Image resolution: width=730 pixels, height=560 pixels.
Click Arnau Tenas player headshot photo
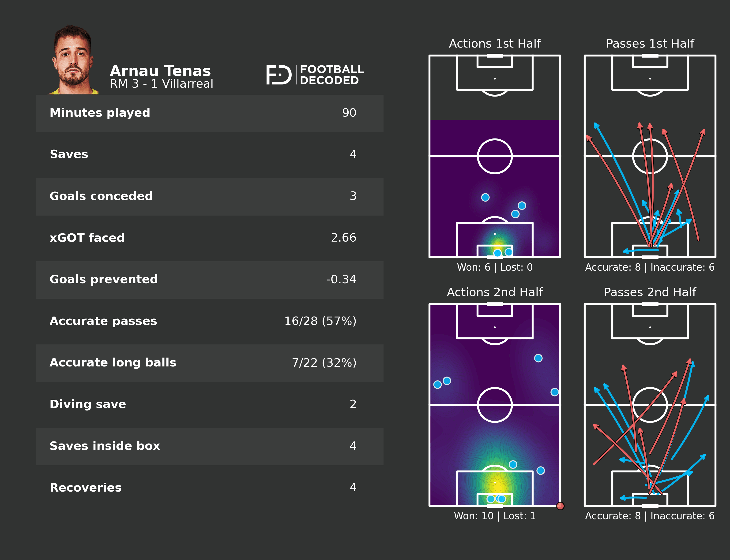point(73,60)
